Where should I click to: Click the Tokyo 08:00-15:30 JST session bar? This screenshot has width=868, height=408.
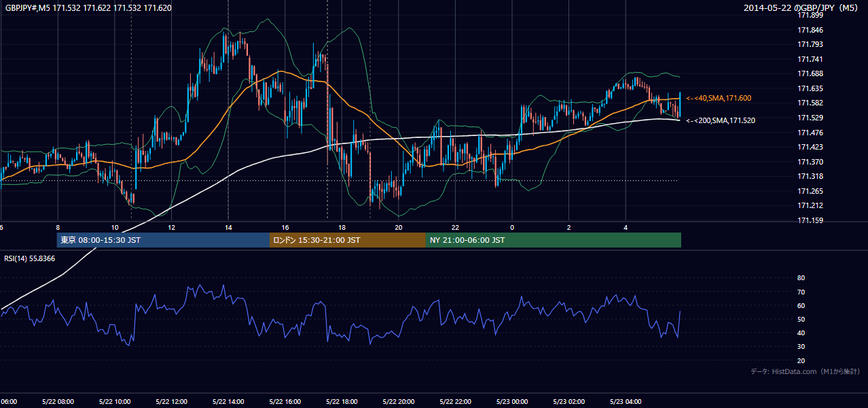(163, 240)
